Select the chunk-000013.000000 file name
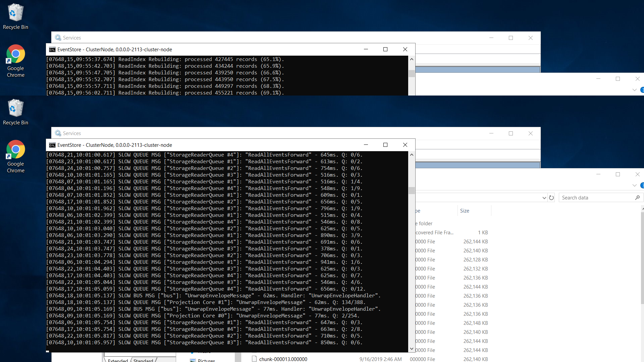Screen dimensions: 644x362 coord(283,359)
